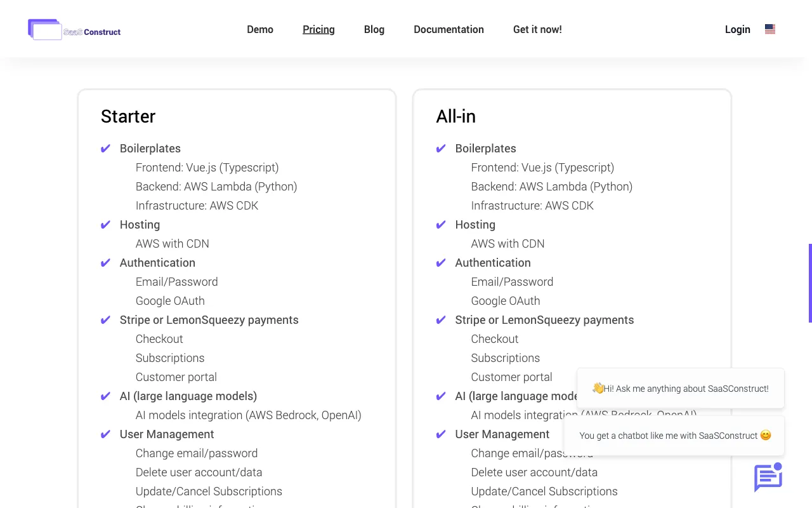Click checkmark beside All-in AI (large language models)
812x508 pixels.
click(441, 396)
